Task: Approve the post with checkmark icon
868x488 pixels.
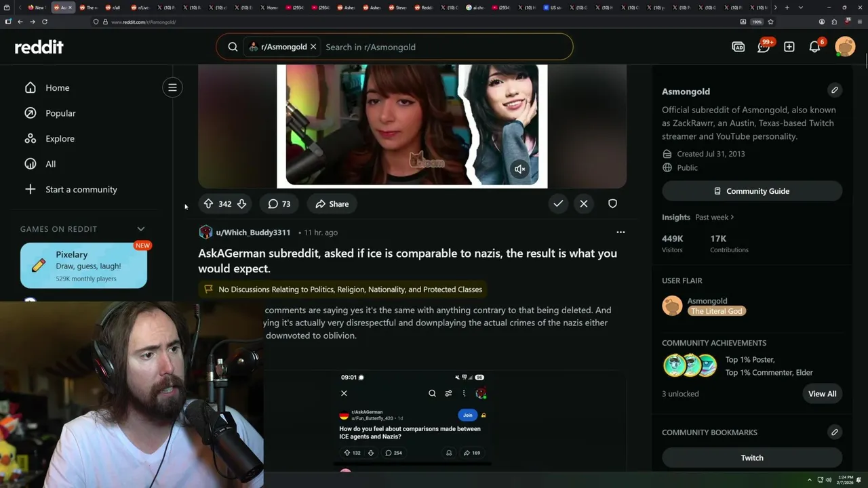Action: (558, 203)
